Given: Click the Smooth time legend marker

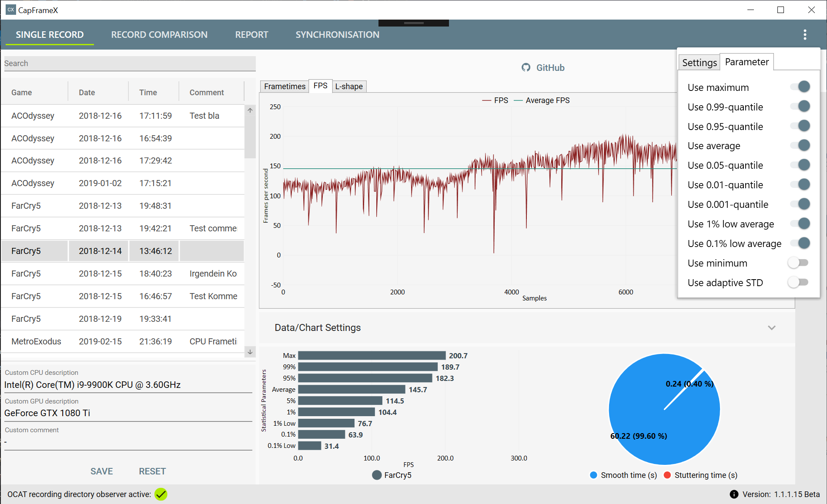Looking at the screenshot, I should click(593, 475).
